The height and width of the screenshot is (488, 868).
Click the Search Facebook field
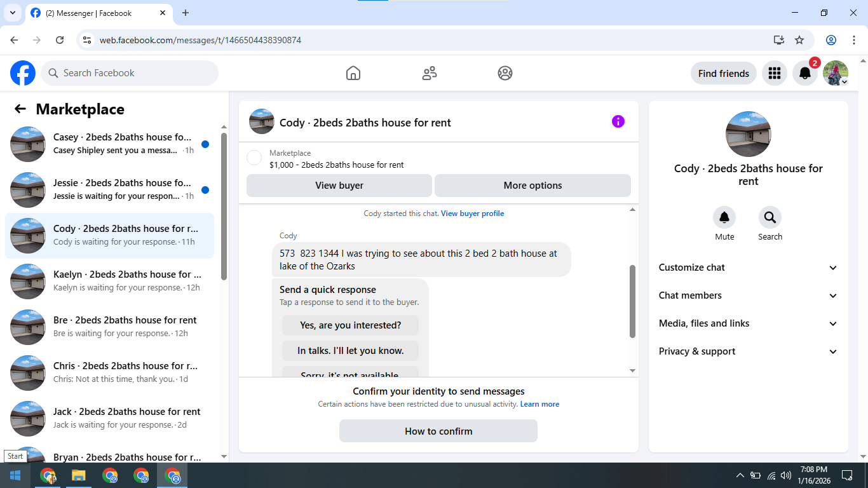click(130, 73)
